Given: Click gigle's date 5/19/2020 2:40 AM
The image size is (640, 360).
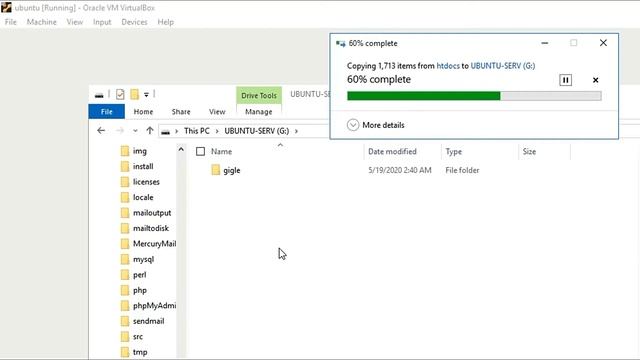Looking at the screenshot, I should pyautogui.click(x=400, y=170).
